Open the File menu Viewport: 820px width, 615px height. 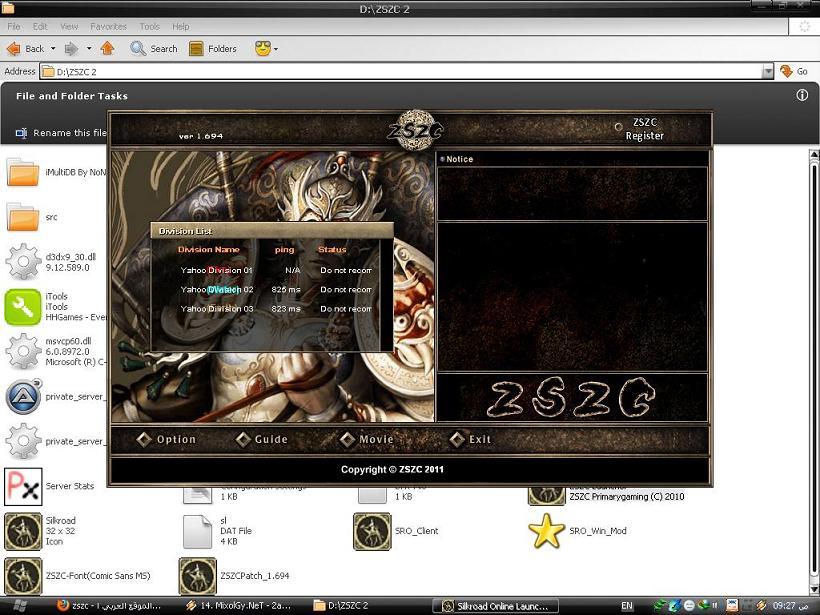pyautogui.click(x=14, y=26)
